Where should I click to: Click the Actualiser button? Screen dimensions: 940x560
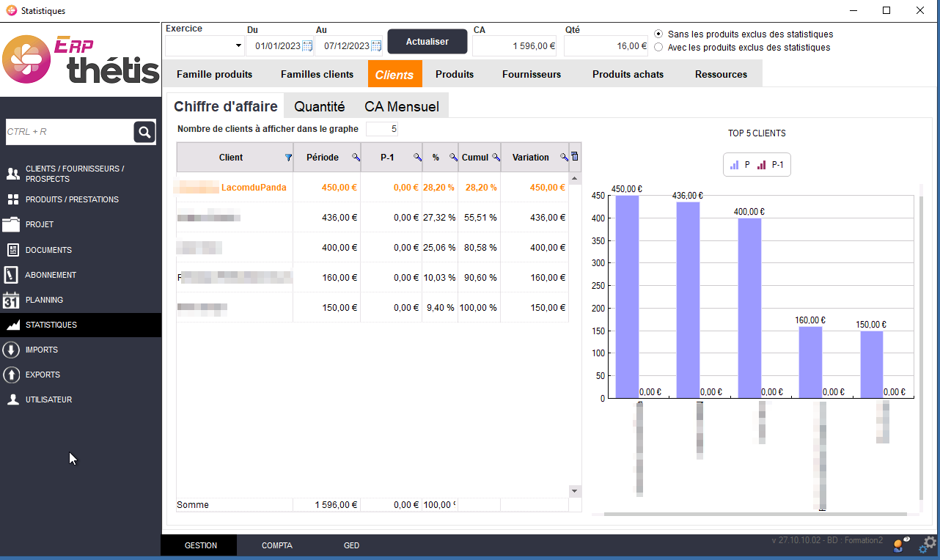tap(427, 42)
